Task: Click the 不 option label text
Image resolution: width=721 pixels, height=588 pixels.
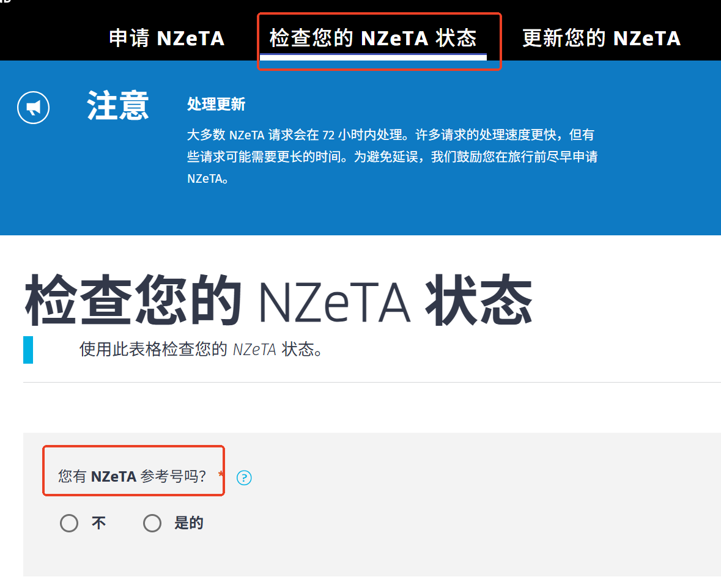Action: coord(98,523)
